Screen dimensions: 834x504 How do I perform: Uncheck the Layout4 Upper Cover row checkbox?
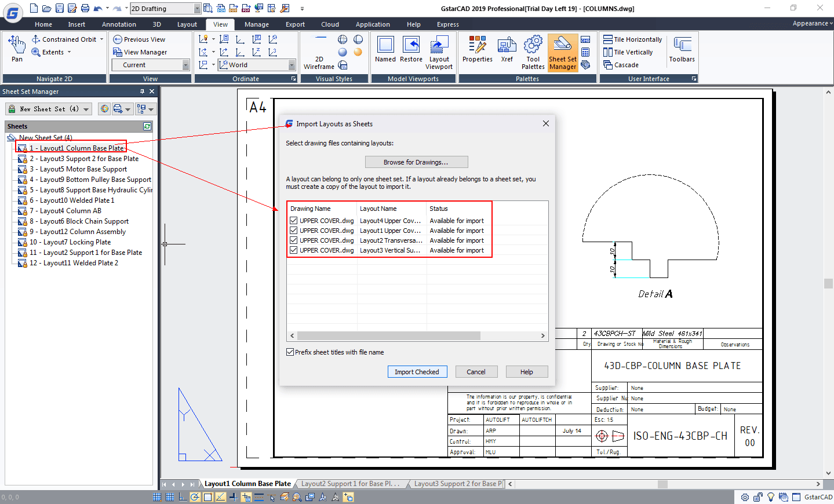(x=294, y=221)
